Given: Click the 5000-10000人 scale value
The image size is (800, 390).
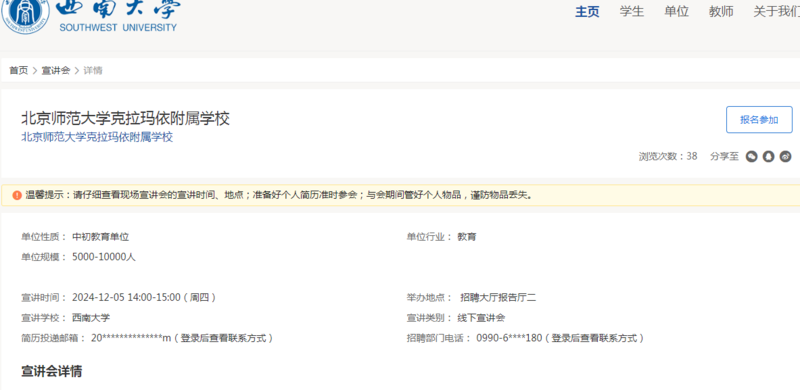Looking at the screenshot, I should [x=104, y=257].
